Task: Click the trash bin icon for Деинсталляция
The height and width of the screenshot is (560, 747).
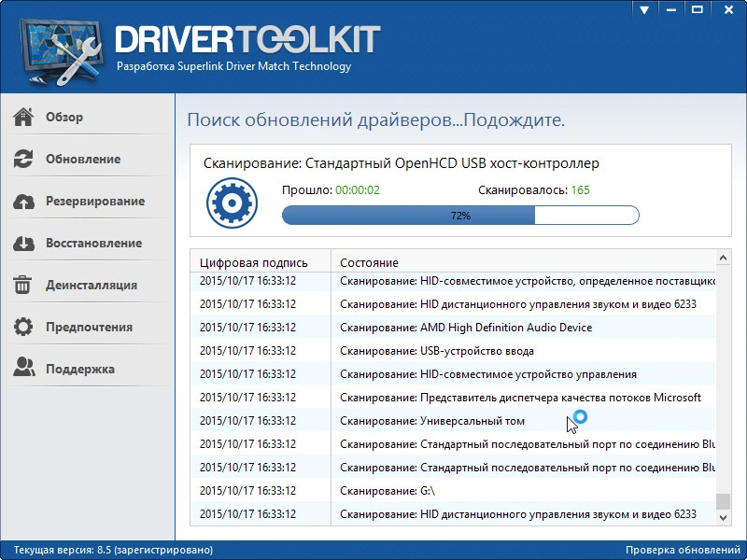Action: (x=21, y=285)
